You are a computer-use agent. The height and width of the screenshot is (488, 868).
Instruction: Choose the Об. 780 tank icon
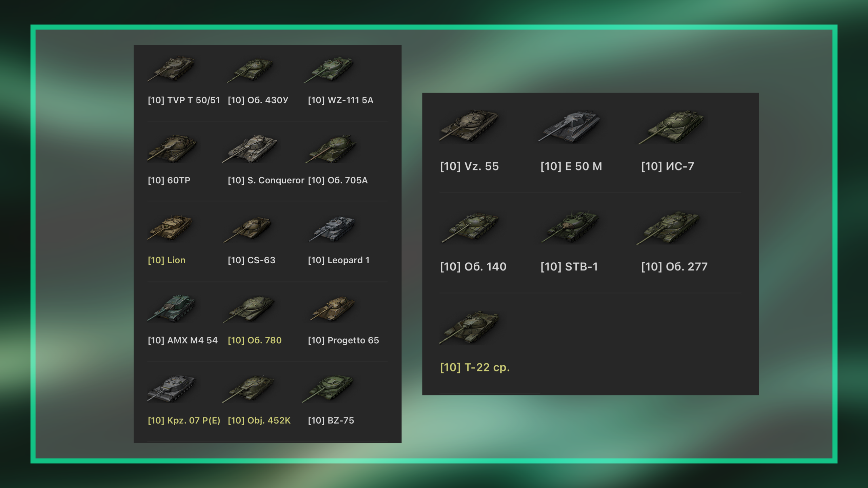(249, 308)
